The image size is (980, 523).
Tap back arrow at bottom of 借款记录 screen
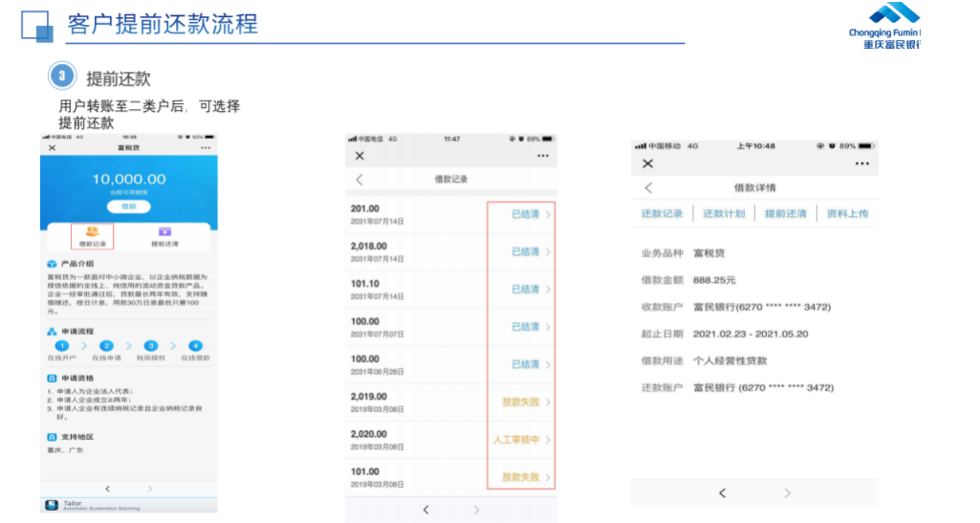pos(425,510)
